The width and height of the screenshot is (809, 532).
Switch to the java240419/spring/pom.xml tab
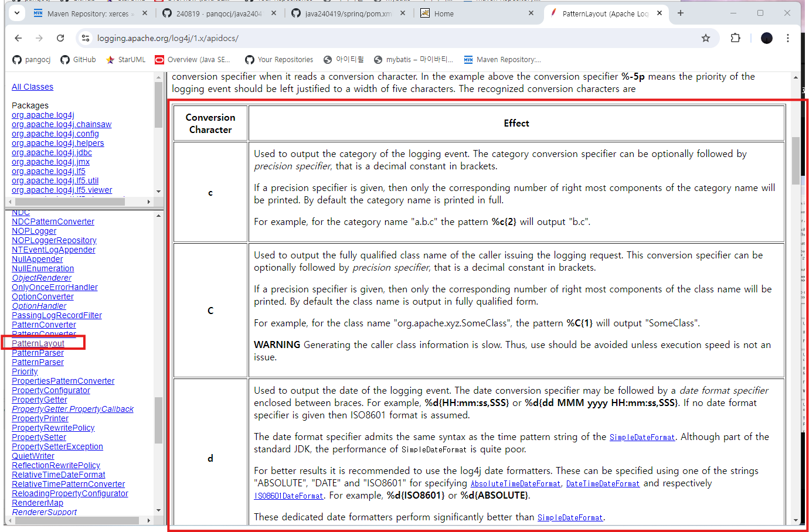(x=347, y=13)
